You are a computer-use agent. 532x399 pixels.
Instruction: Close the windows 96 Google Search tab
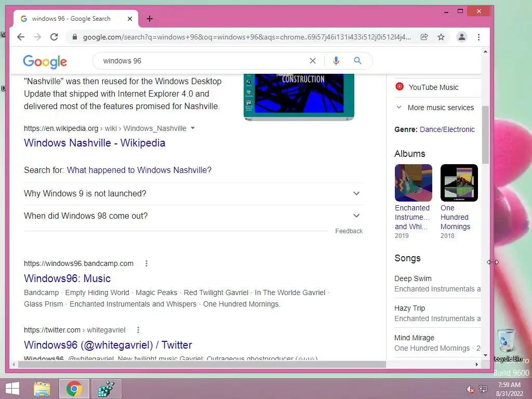coord(129,19)
